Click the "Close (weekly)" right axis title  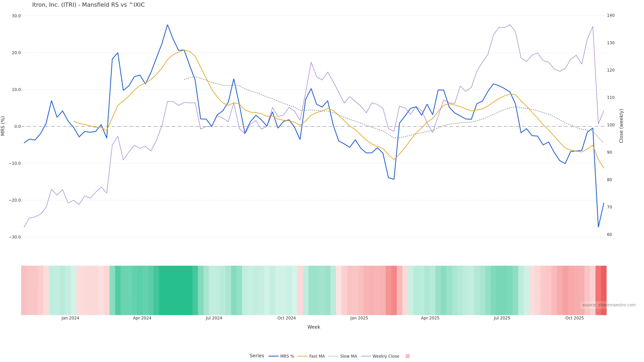pyautogui.click(x=621, y=126)
